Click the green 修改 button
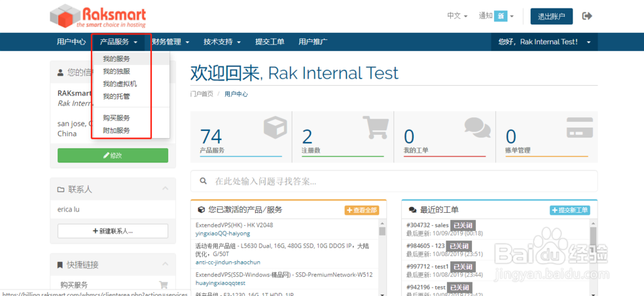Viewport: 644px width, 296px height. click(113, 155)
